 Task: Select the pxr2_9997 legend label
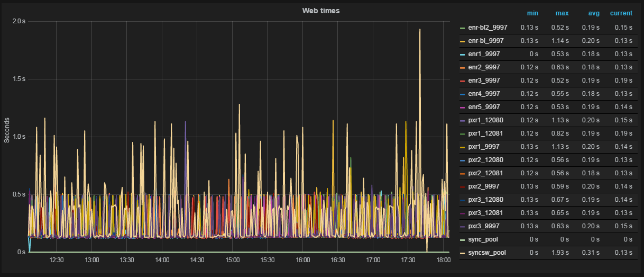point(484,186)
